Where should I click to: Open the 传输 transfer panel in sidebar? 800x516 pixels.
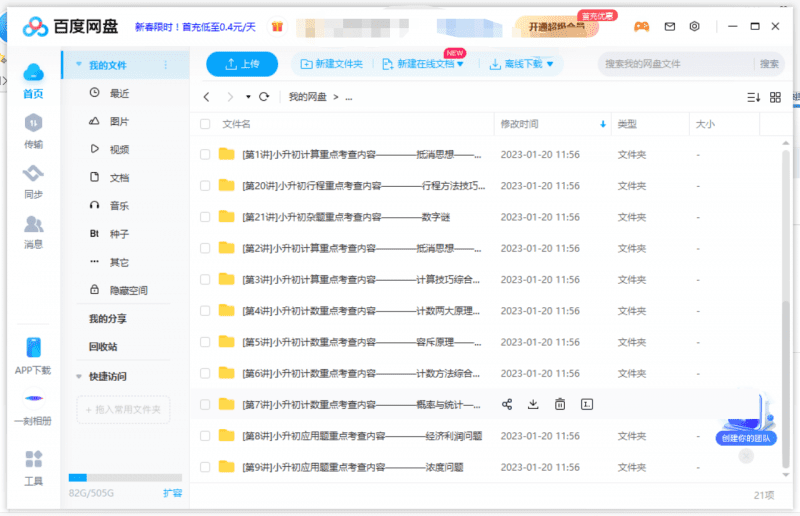(x=34, y=129)
